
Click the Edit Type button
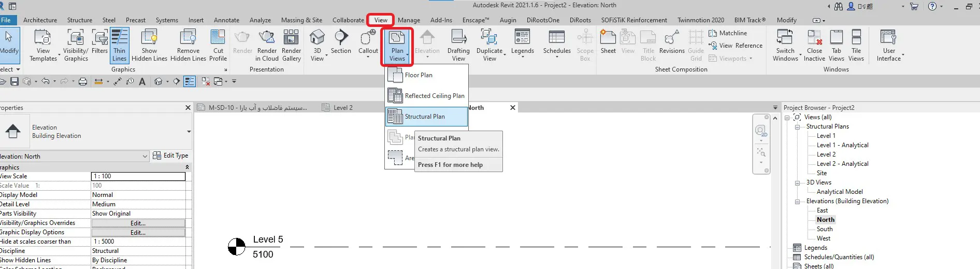click(170, 155)
